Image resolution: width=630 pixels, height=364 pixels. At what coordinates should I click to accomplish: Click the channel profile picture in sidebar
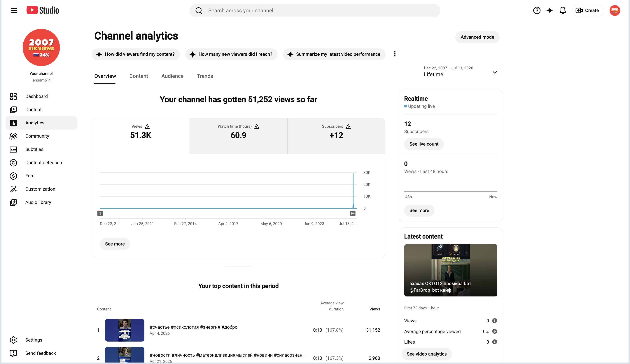click(x=41, y=47)
